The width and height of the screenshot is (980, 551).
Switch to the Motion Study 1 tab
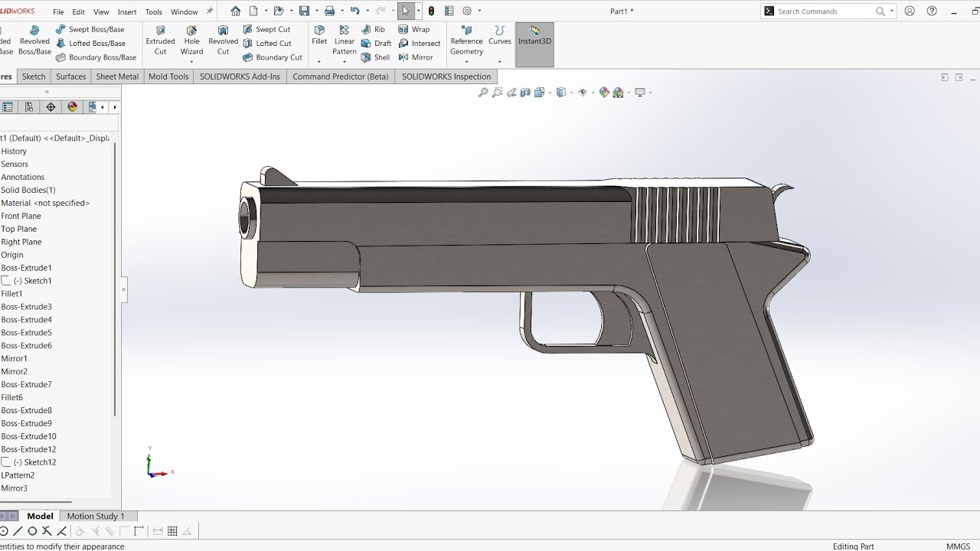pyautogui.click(x=96, y=516)
